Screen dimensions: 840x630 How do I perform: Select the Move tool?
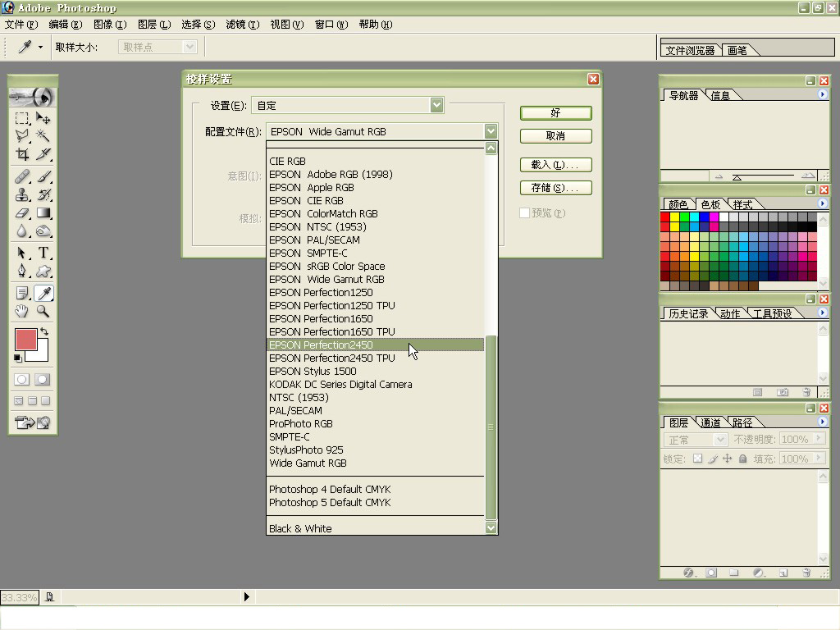pos(43,118)
